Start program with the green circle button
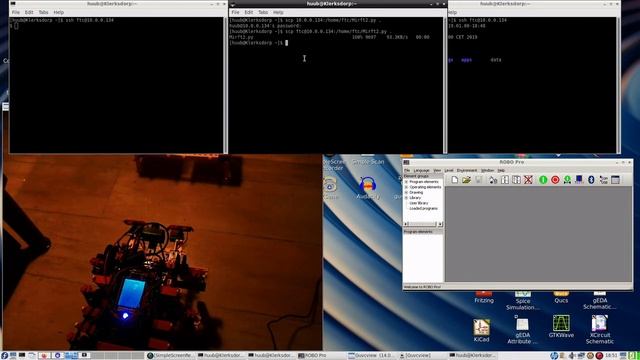This screenshot has width=640, height=360. coord(543,180)
